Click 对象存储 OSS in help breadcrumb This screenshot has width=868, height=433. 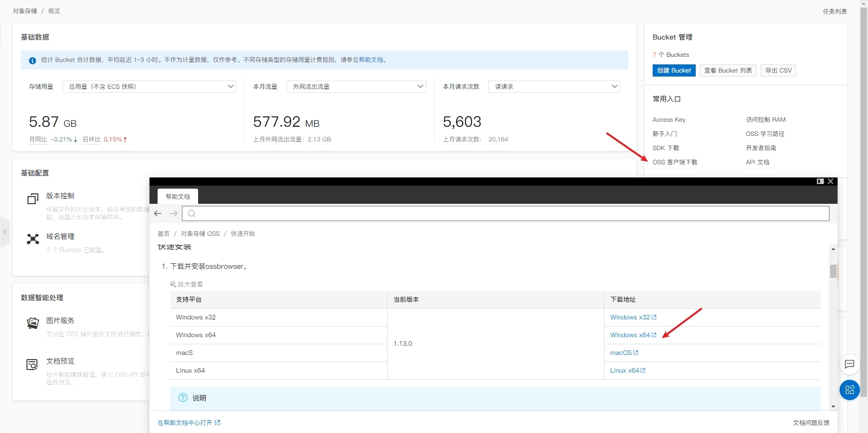200,234
